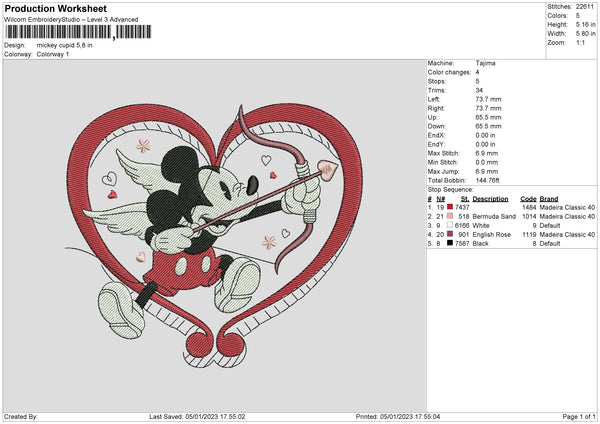This screenshot has height=424, width=600.
Task: Click the 'Colorway 1' value
Action: click(53, 54)
